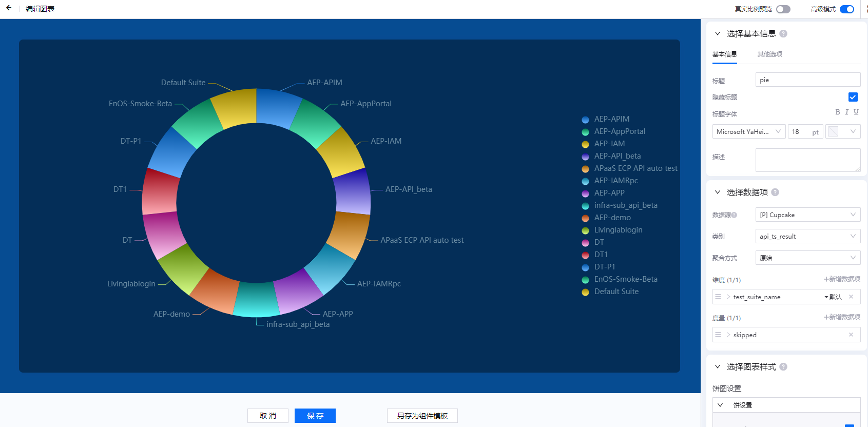Switch to 其他选项 tab

[x=769, y=54]
